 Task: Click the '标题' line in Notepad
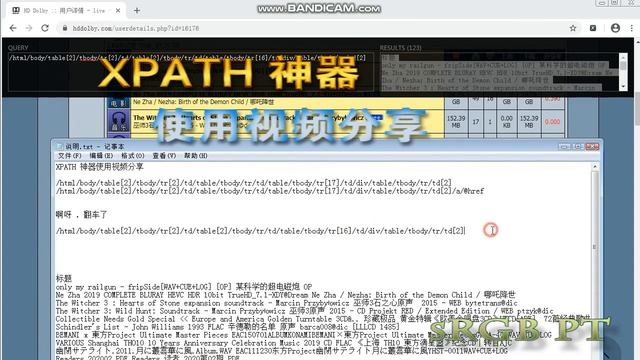coord(64,279)
